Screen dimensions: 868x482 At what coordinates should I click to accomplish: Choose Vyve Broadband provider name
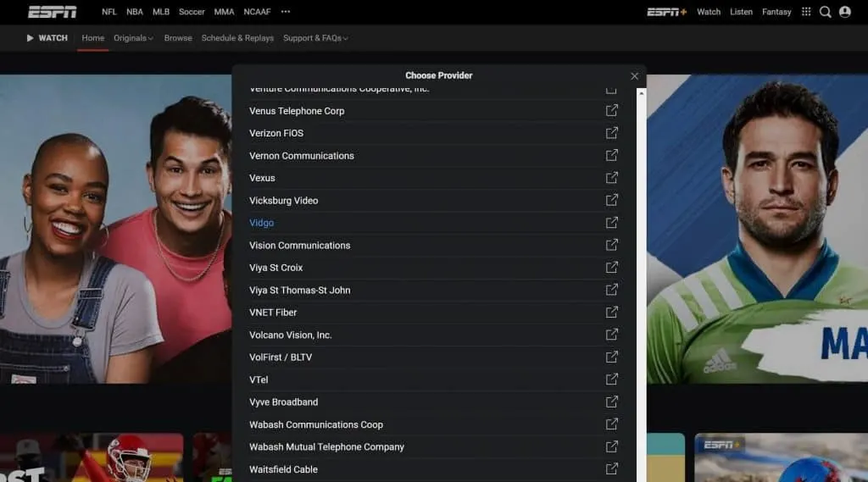283,402
